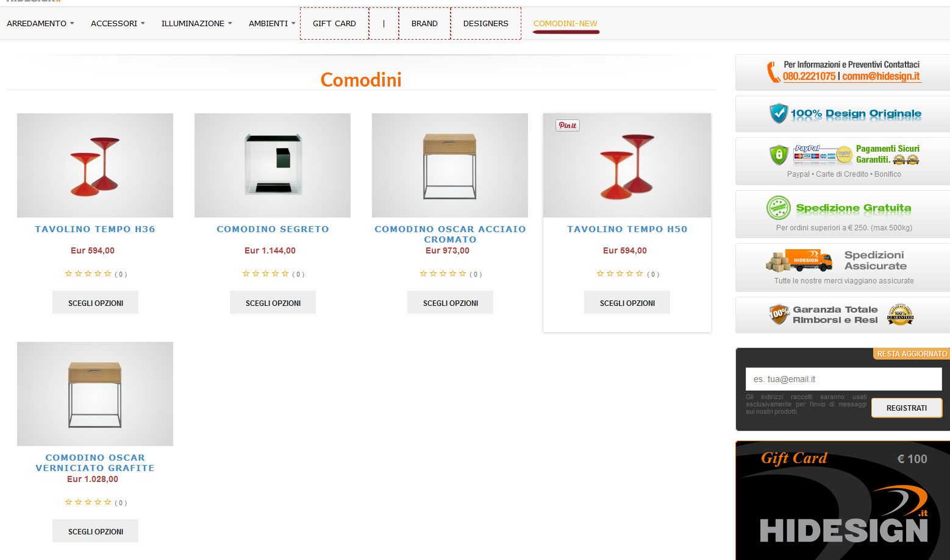The height and width of the screenshot is (560, 950).
Task: Open the Comodino Oscar Acciaio Cromato link
Action: point(450,234)
